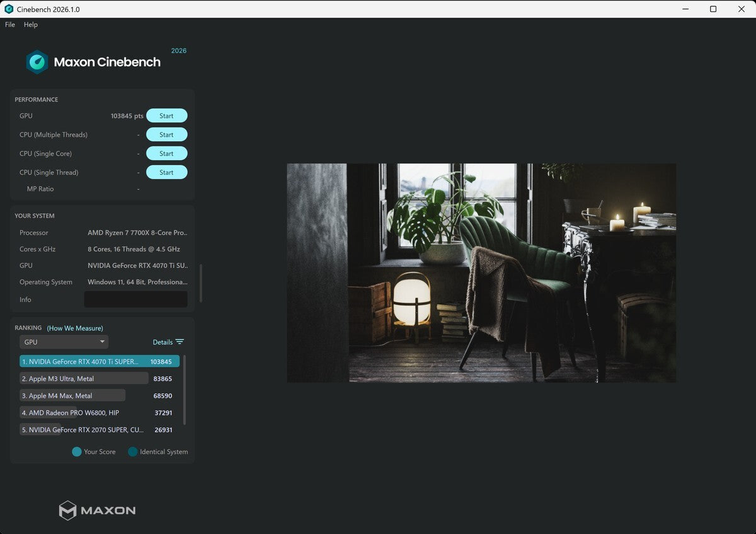
Task: Select the Apple M4 Max, Metal ranking row
Action: (x=100, y=395)
